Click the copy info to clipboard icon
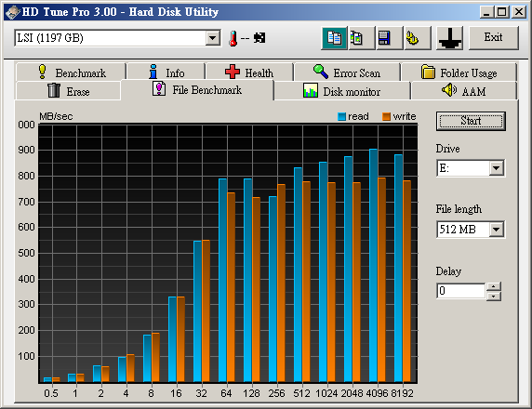532x409 pixels. point(334,37)
